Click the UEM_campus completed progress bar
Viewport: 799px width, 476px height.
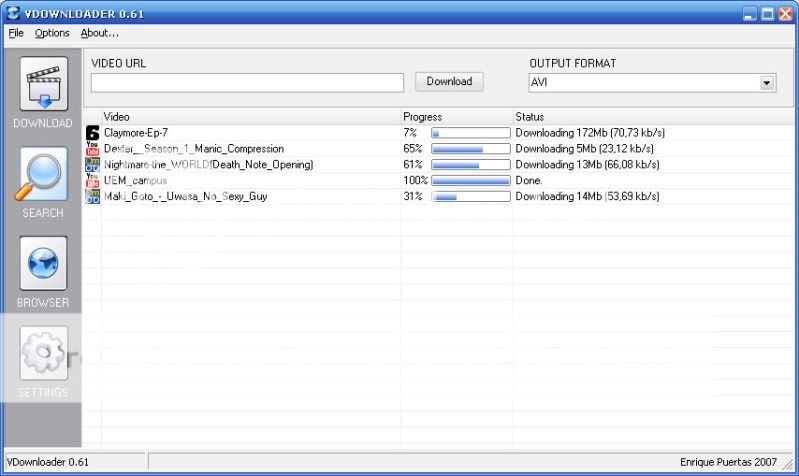470,180
